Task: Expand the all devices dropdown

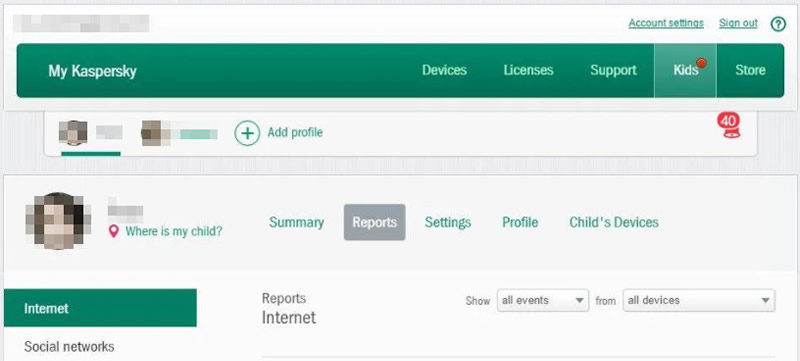Action: (x=698, y=300)
